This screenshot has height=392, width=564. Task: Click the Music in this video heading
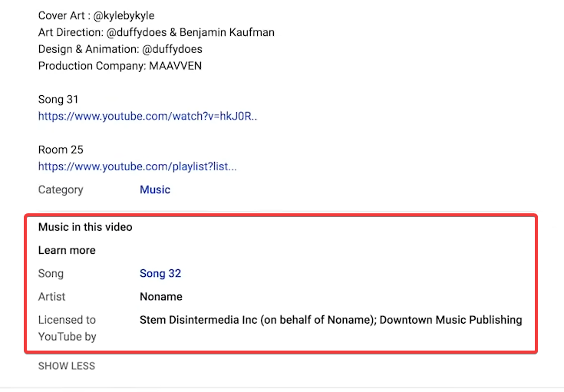(x=85, y=227)
